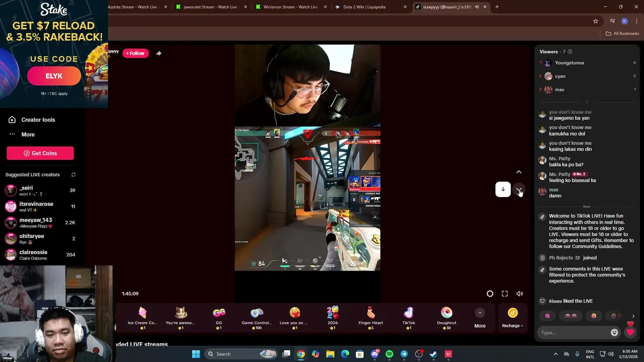Open Viewers info help icon
This screenshot has height=362, width=644.
click(570, 52)
